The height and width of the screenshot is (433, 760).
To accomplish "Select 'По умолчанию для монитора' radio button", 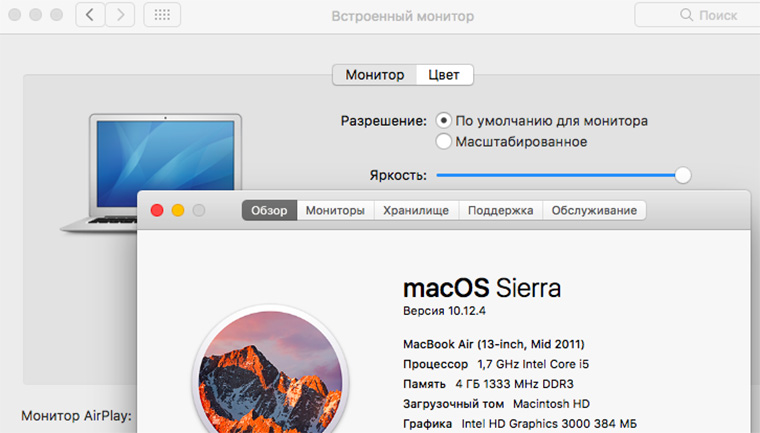I will (443, 120).
